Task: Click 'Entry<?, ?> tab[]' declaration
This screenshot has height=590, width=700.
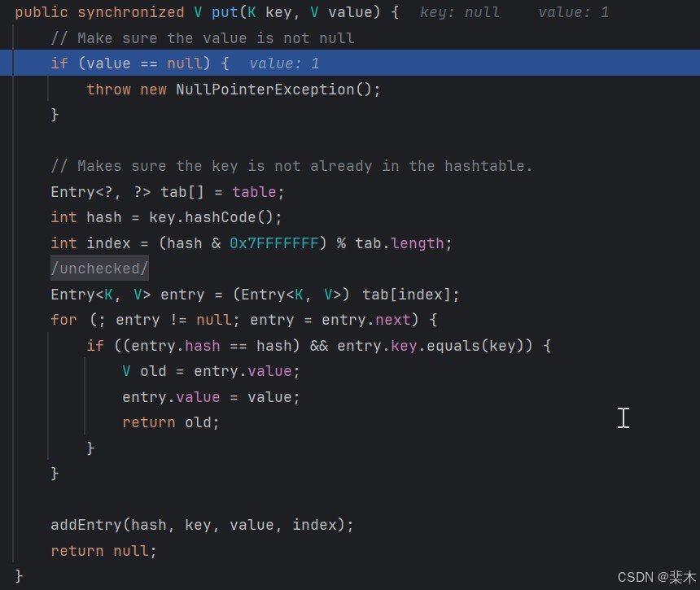Action: [x=127, y=192]
